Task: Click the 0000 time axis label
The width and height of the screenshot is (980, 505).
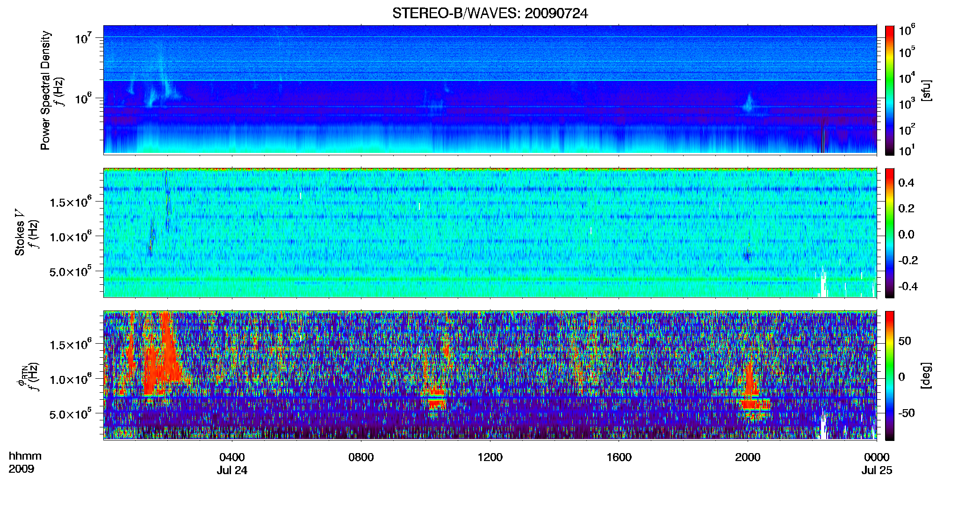Action: 877,457
